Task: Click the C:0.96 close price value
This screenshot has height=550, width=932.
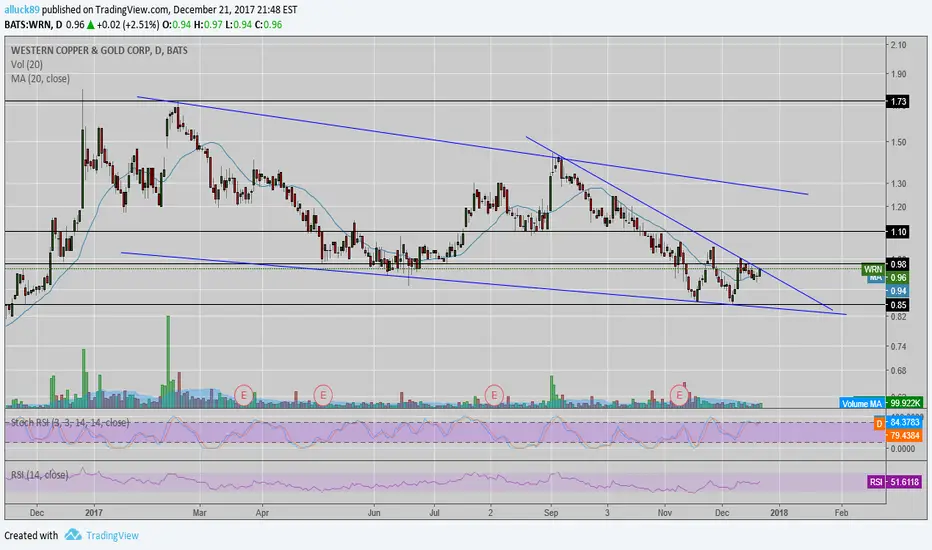Action: [x=269, y=24]
